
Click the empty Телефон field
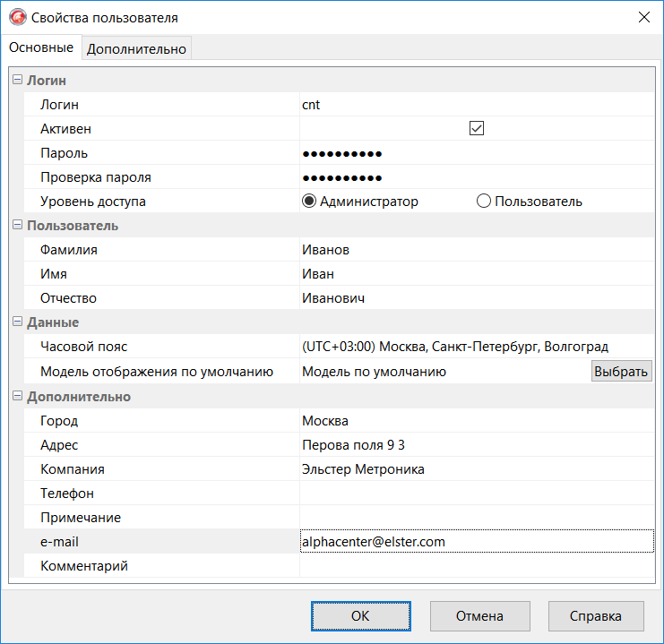pyautogui.click(x=476, y=494)
